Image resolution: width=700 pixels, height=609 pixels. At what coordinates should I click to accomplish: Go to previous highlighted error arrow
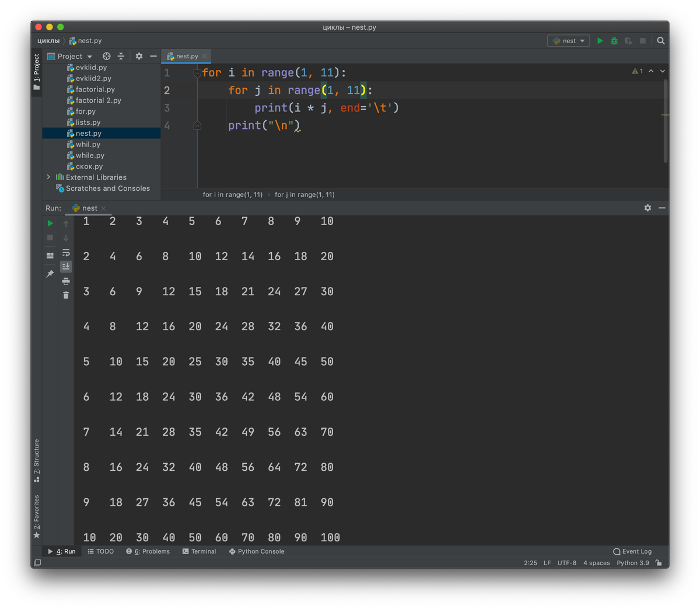pos(651,71)
